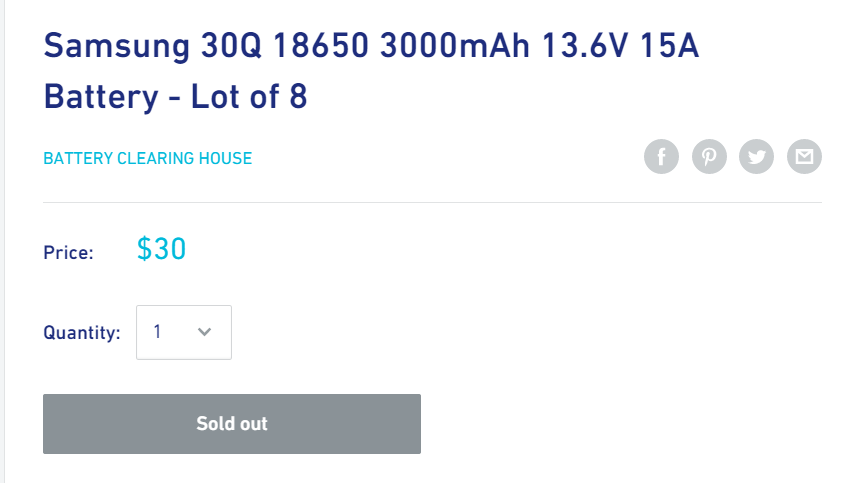Open the Quantity dropdown box

[183, 332]
